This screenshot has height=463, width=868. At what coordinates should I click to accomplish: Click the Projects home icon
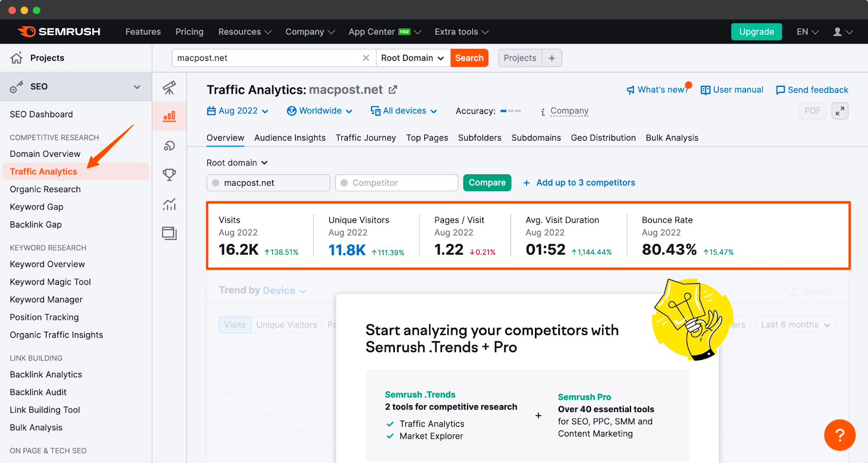pos(17,58)
